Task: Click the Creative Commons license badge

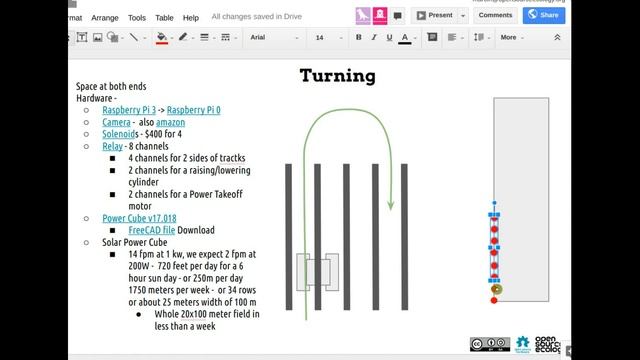Action: point(490,344)
